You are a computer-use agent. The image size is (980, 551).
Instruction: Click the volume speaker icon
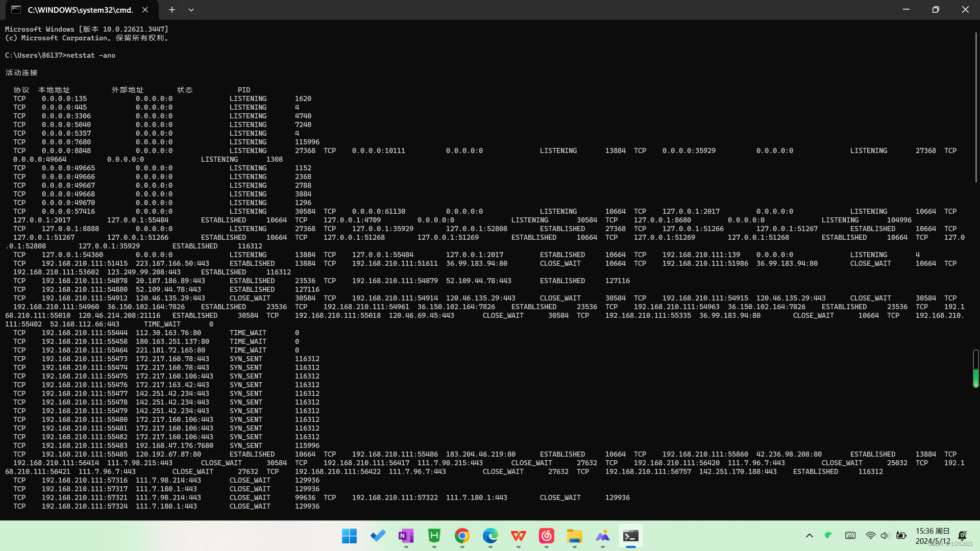point(885,536)
